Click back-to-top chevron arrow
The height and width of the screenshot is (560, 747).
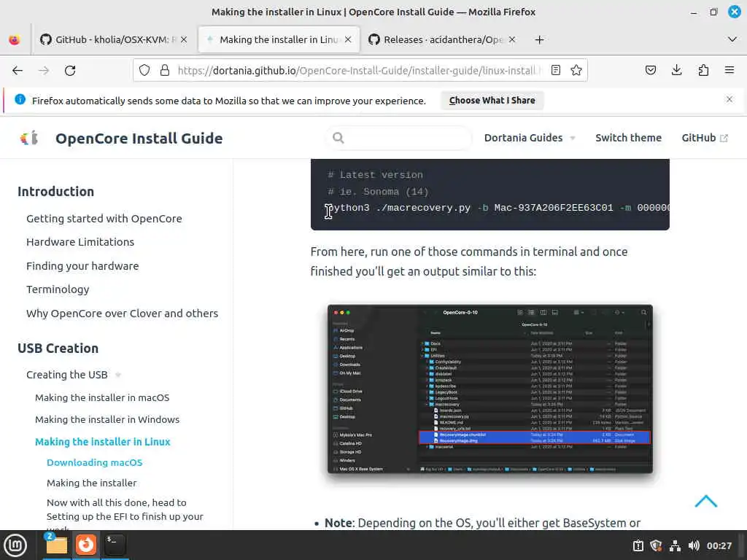(x=706, y=501)
